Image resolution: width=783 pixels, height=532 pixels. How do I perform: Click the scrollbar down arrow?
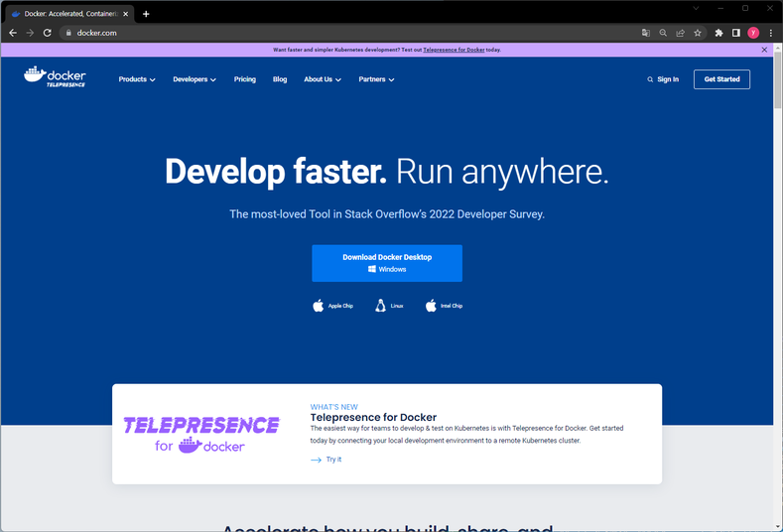778,526
